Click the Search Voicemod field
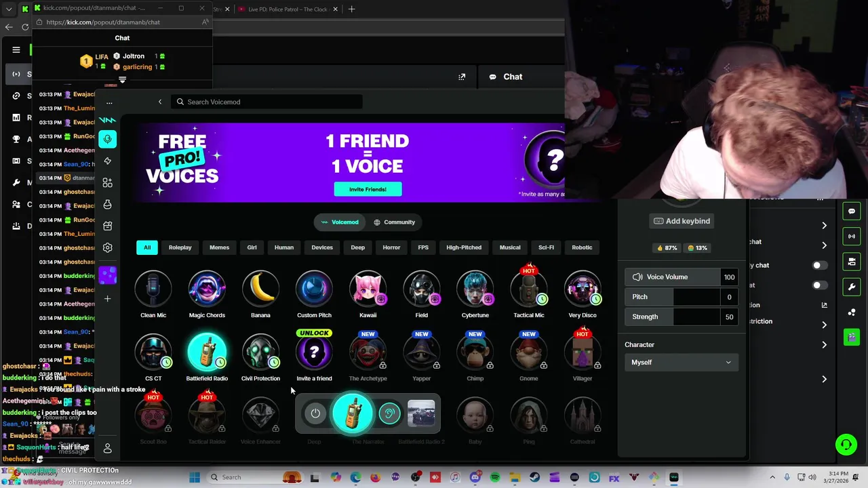 267,102
